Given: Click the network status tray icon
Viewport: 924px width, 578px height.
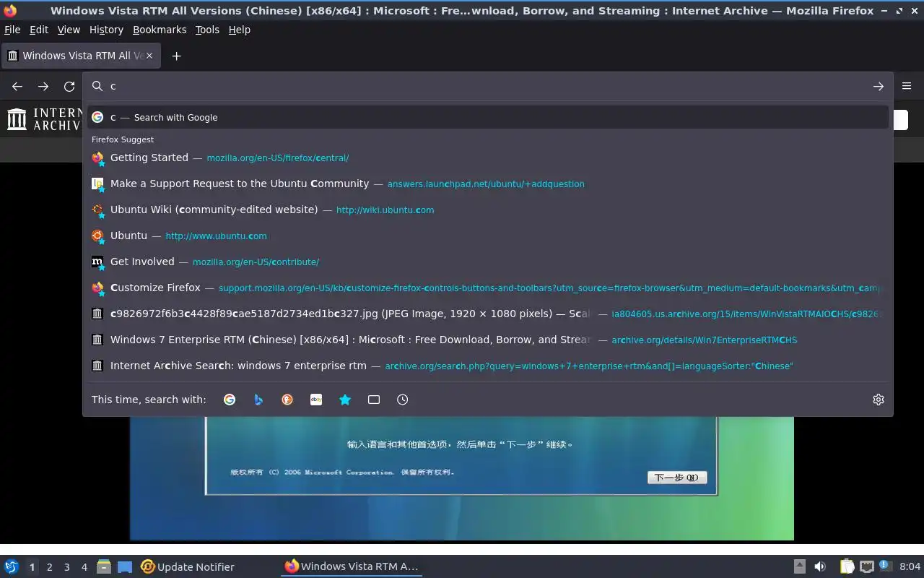Looking at the screenshot, I should click(x=867, y=566).
